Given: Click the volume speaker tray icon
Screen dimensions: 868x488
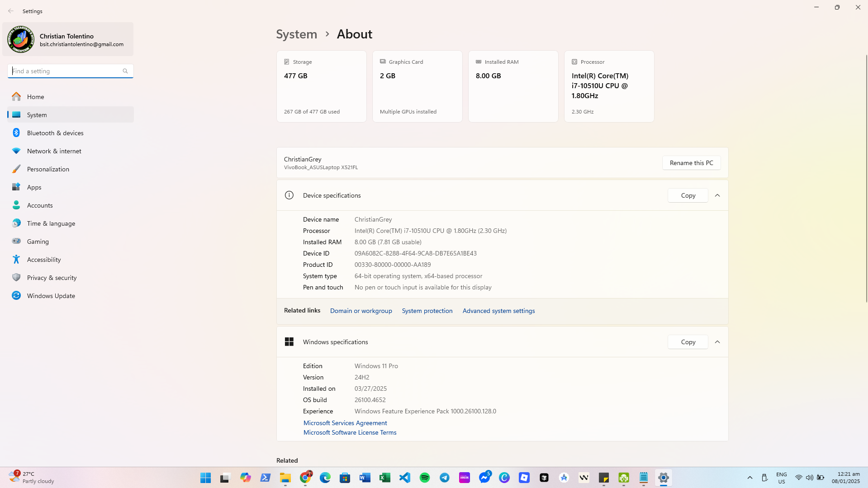Looking at the screenshot, I should 810,478.
